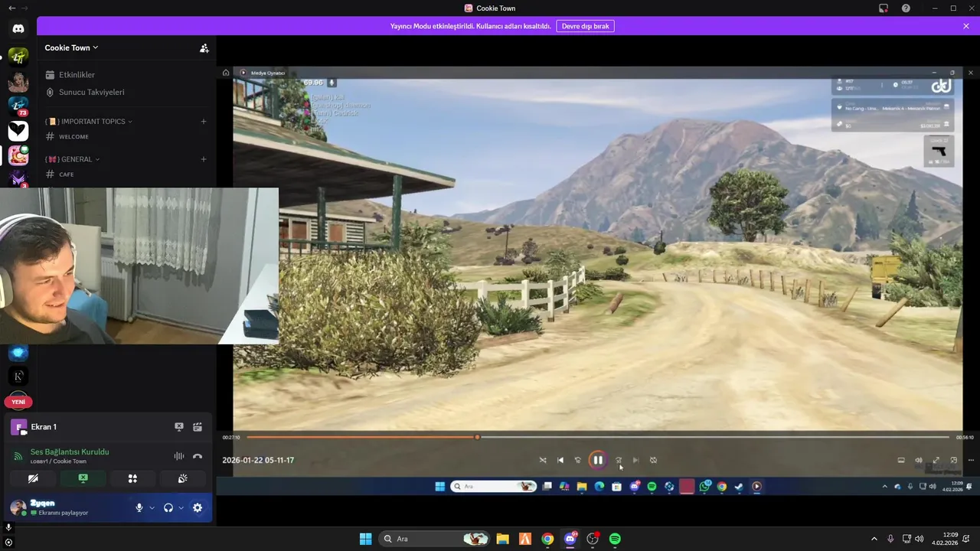The image size is (980, 551).
Task: Open the black heart server icon
Action: 18,131
